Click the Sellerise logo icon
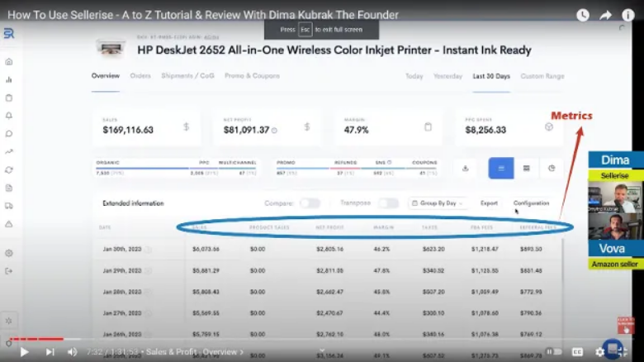The image size is (644, 362). (x=8, y=33)
